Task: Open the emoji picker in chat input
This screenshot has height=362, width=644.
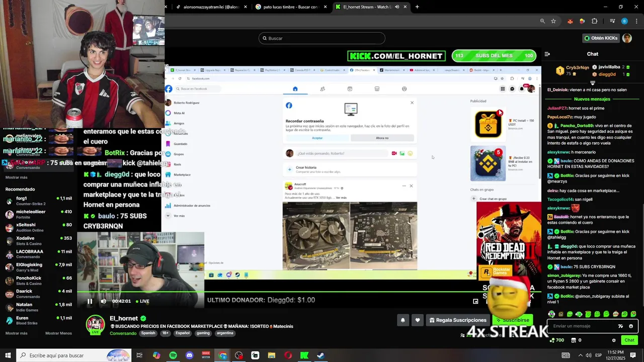Action: click(631, 326)
